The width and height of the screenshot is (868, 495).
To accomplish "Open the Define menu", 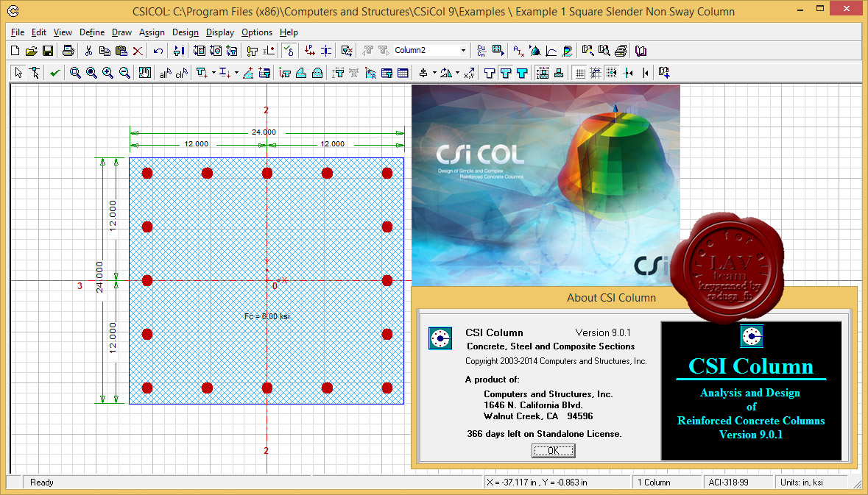I will (92, 32).
